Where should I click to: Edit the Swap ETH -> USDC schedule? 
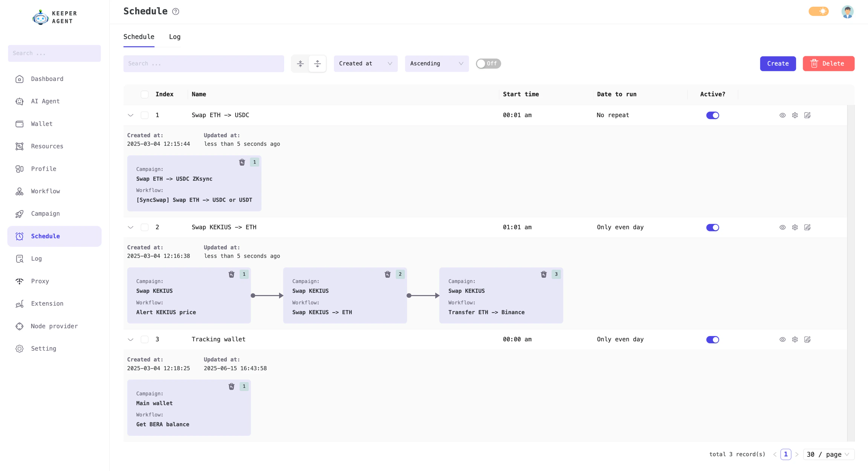[807, 115]
